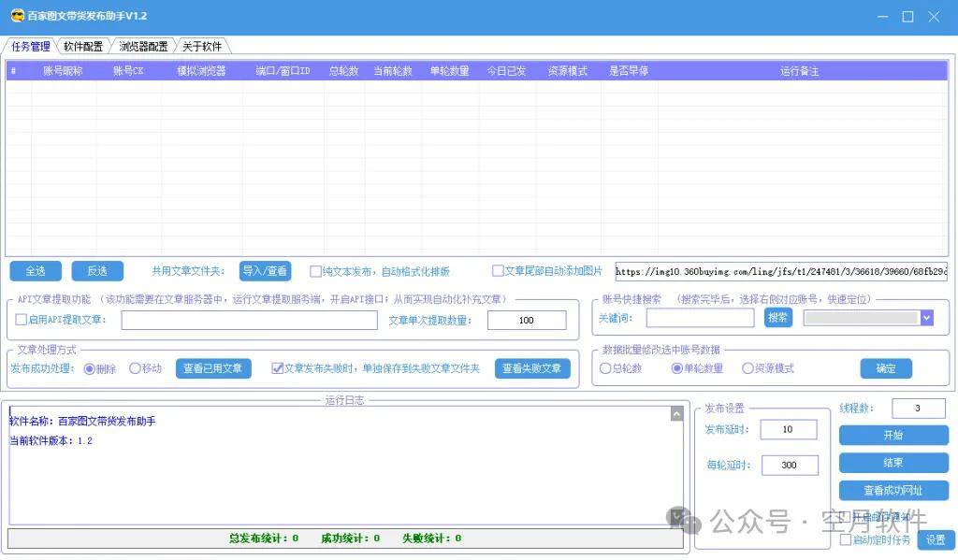Choose the 总轮数 radio button
The width and height of the screenshot is (958, 560).
[x=605, y=368]
